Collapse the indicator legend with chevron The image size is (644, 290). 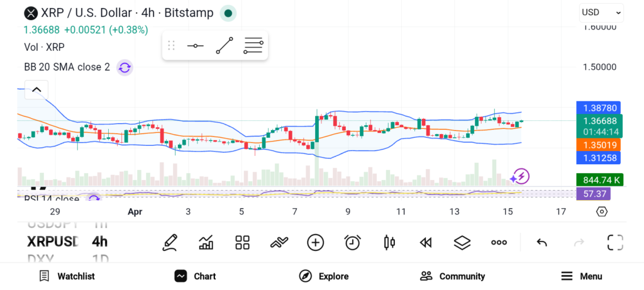click(x=36, y=90)
